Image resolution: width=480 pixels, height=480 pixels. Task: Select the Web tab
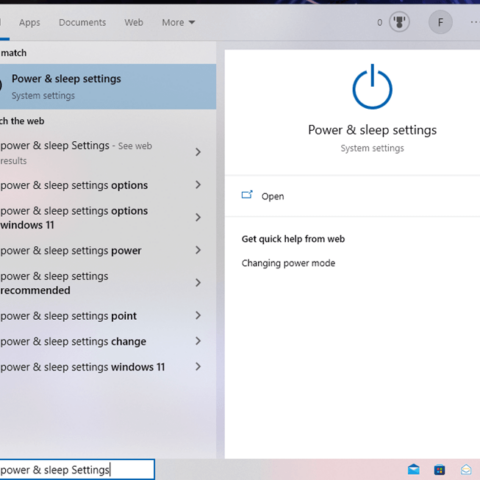134,22
